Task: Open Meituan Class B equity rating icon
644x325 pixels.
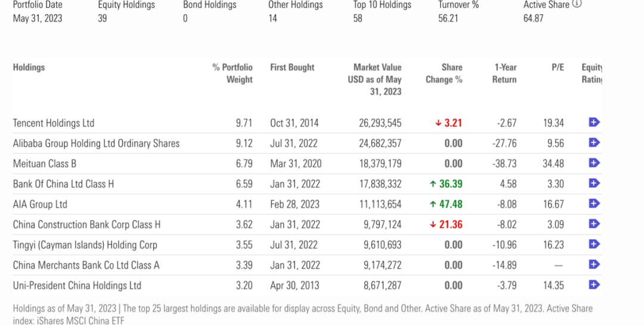Action: click(594, 163)
